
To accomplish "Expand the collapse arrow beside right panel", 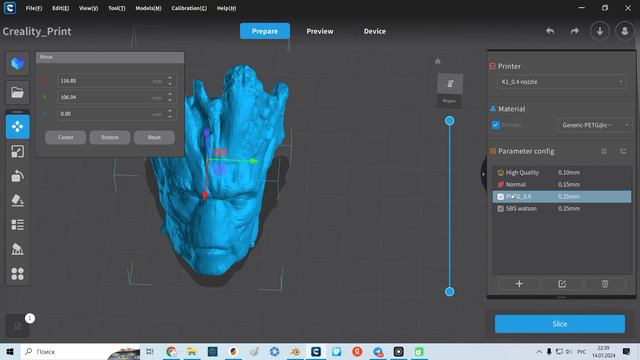I will (x=484, y=174).
